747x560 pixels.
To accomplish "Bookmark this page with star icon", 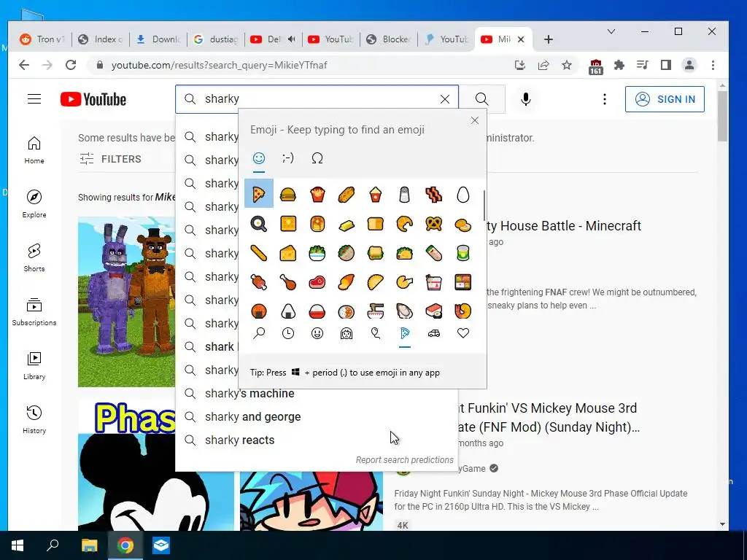I will coord(566,65).
